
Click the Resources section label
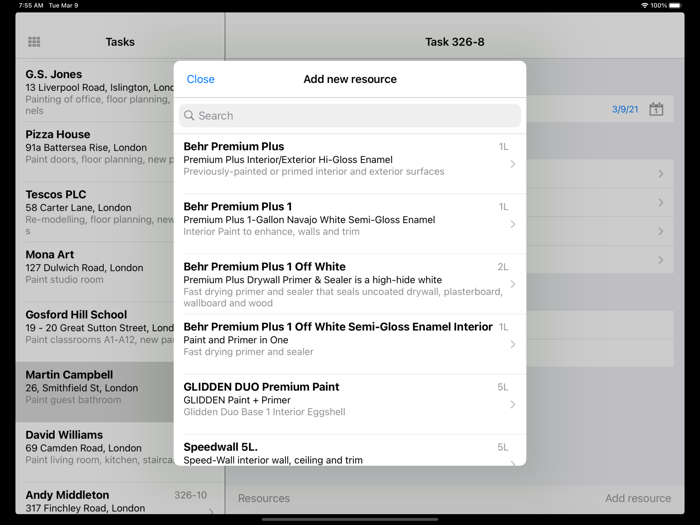[x=264, y=498]
